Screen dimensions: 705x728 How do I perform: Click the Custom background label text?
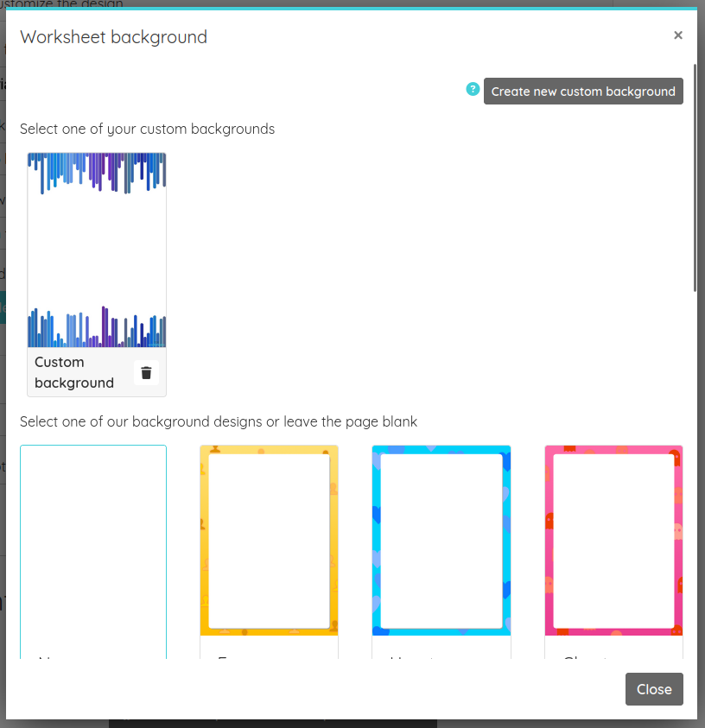click(74, 371)
